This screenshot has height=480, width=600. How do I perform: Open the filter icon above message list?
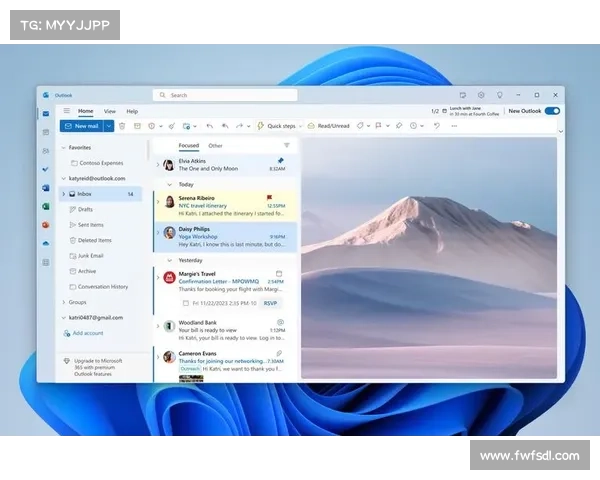pos(287,145)
